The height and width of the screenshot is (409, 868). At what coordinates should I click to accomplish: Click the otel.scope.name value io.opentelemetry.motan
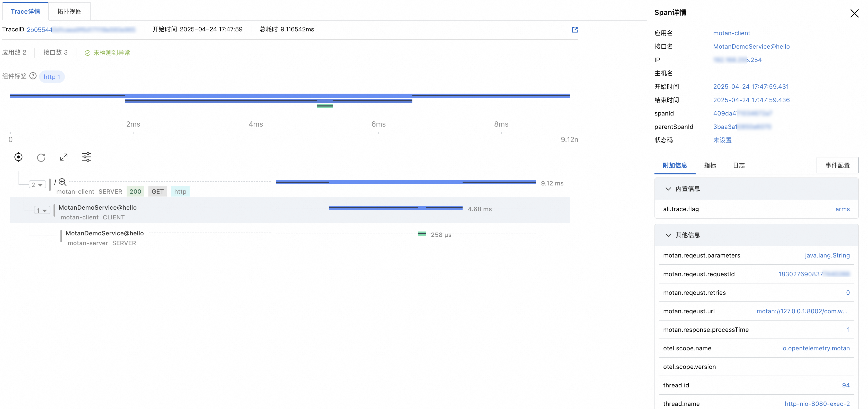(815, 348)
